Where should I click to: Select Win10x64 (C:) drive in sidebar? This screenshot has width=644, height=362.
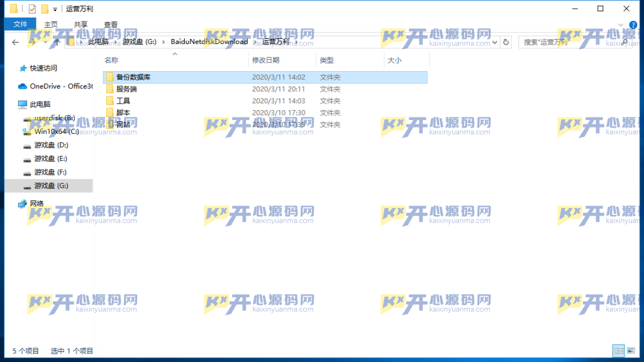tap(56, 131)
